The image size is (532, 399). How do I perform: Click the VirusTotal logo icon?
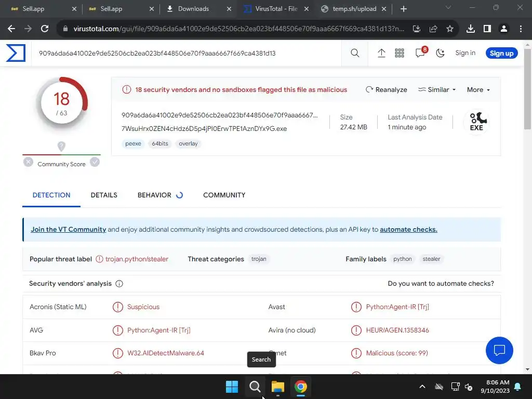click(x=16, y=54)
